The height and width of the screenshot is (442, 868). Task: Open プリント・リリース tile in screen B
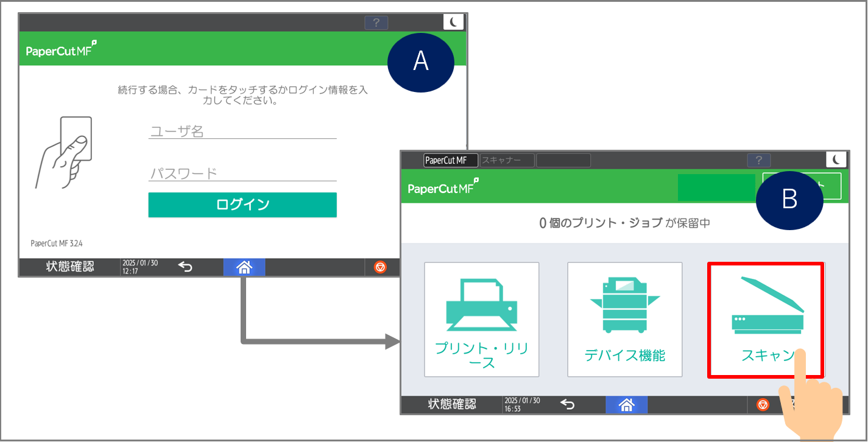482,320
